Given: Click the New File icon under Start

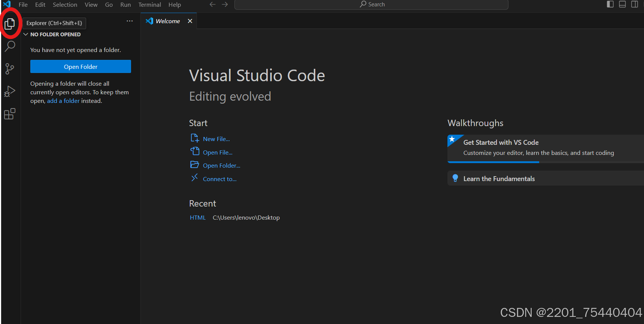Looking at the screenshot, I should (x=195, y=138).
